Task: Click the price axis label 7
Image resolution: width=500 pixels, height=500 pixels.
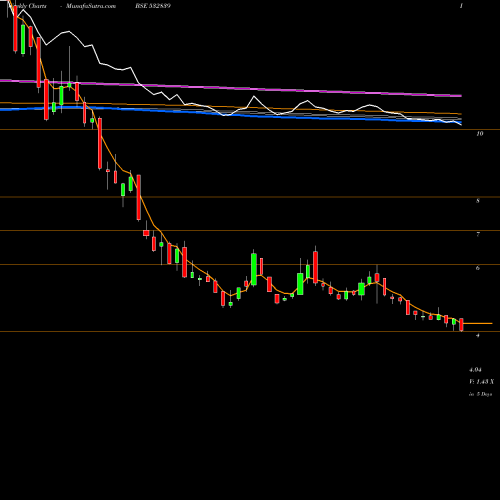Action: [478, 234]
